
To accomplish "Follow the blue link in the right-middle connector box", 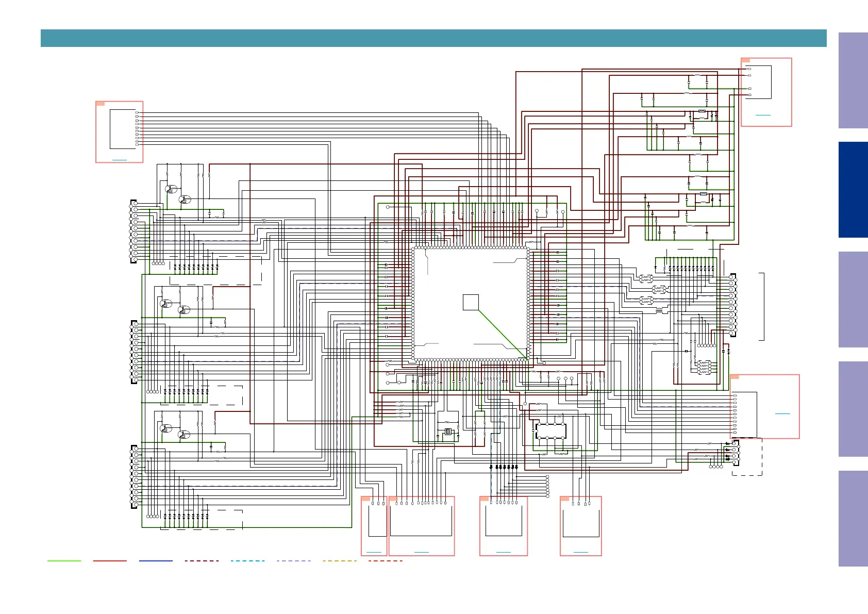I will (x=782, y=413).
